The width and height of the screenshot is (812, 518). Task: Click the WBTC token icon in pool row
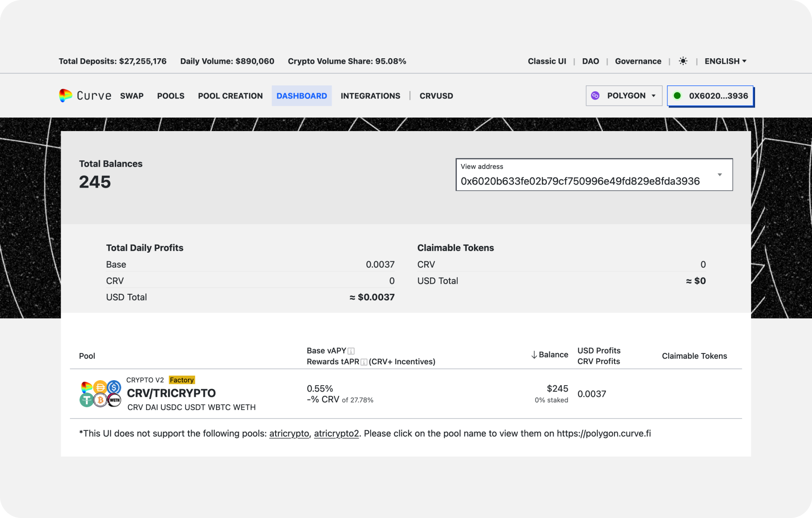pos(100,400)
